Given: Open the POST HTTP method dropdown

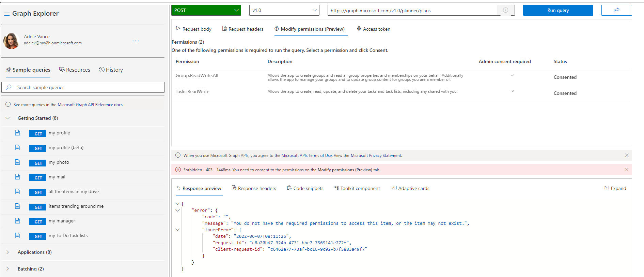Looking at the screenshot, I should click(206, 10).
